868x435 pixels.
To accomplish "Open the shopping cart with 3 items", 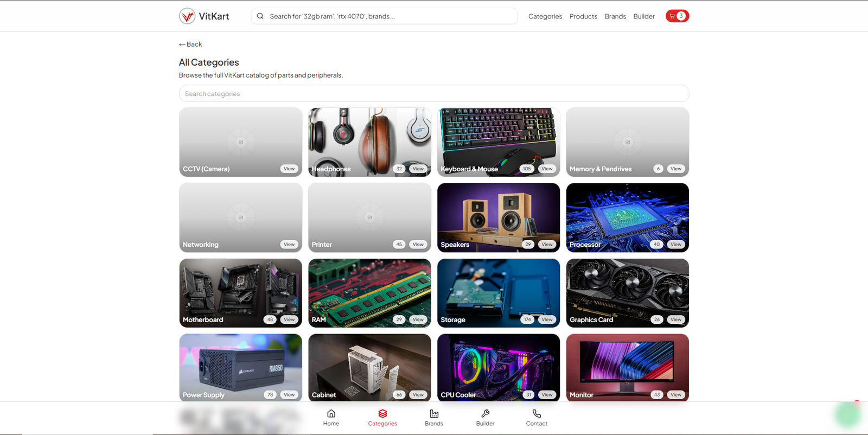I will (677, 16).
